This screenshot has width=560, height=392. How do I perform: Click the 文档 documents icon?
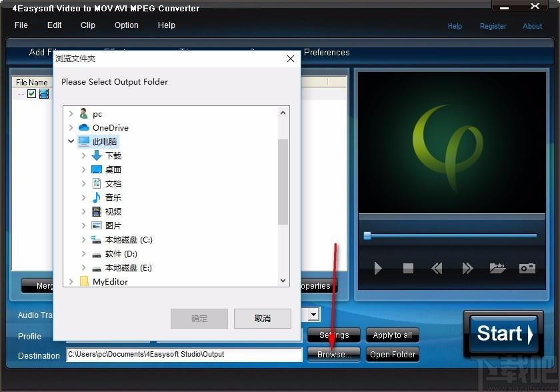[97, 183]
